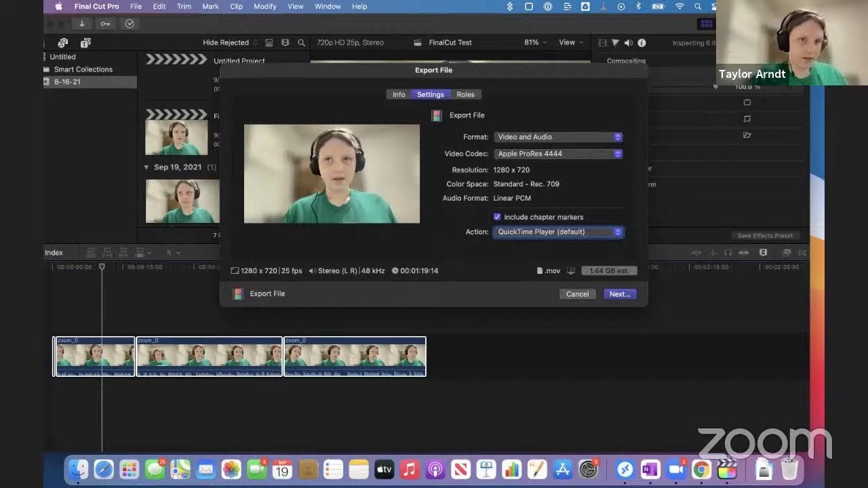The height and width of the screenshot is (488, 868).
Task: Select the 8-16-21 event in sidebar
Action: click(90, 82)
